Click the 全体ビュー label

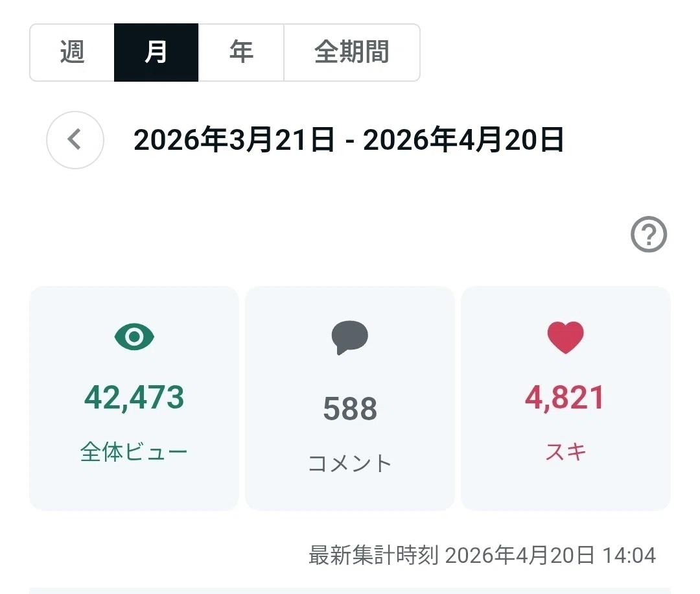tap(134, 451)
